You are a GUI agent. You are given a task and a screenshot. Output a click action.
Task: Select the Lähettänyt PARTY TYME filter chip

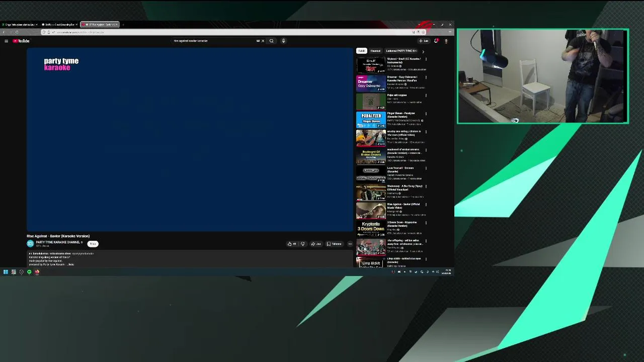click(401, 51)
